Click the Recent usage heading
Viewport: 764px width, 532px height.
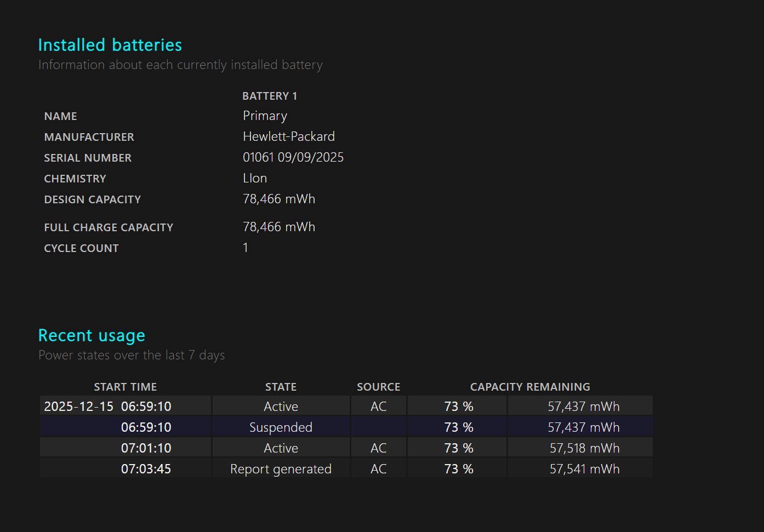92,335
